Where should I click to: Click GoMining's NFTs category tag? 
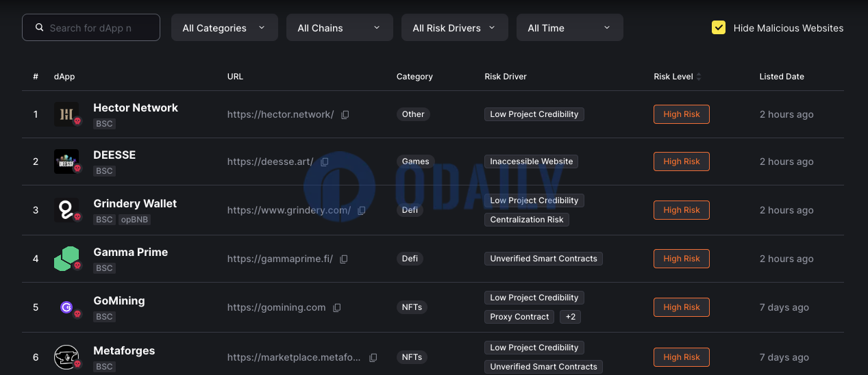coord(412,307)
